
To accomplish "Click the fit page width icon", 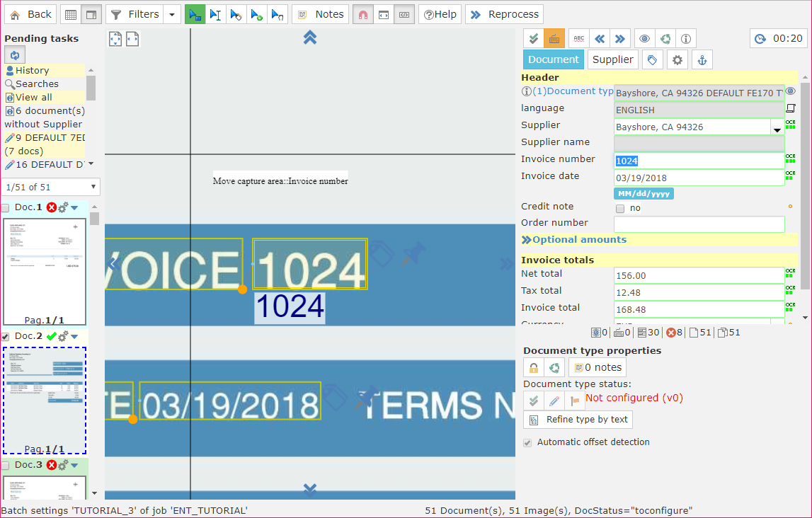I will 132,39.
